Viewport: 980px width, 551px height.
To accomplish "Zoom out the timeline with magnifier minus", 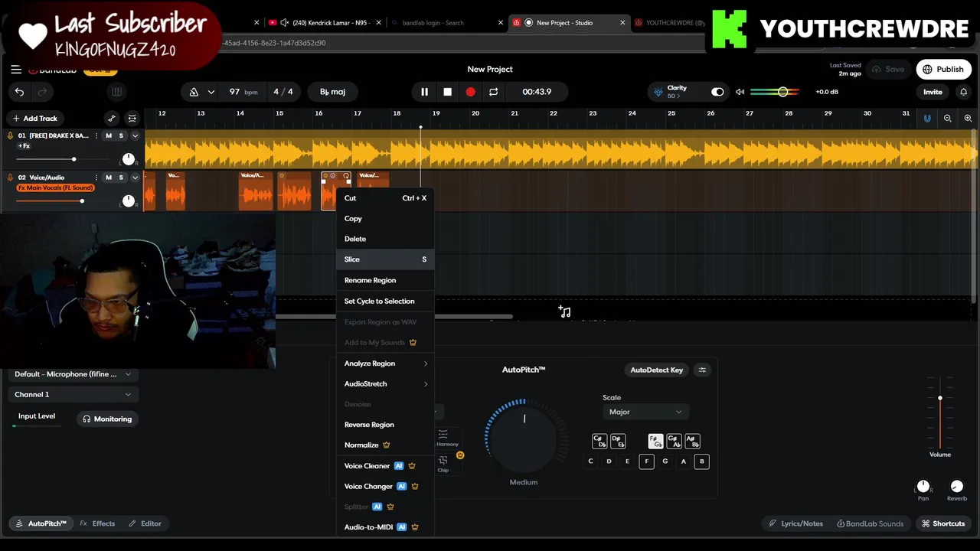I will pyautogui.click(x=948, y=119).
